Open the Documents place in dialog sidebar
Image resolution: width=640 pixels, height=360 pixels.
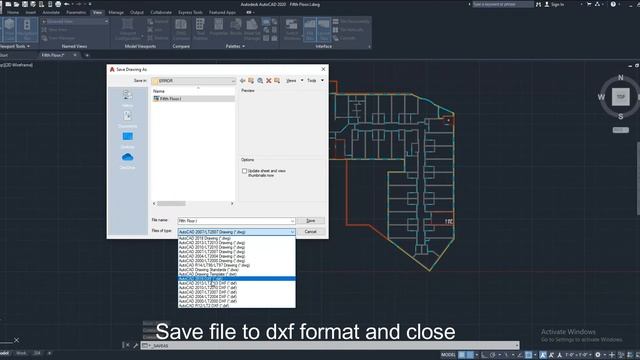tap(127, 119)
